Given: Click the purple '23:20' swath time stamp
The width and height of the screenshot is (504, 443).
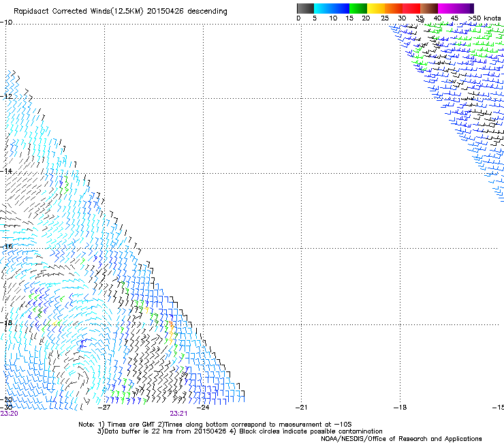Looking at the screenshot, I should pyautogui.click(x=10, y=414).
